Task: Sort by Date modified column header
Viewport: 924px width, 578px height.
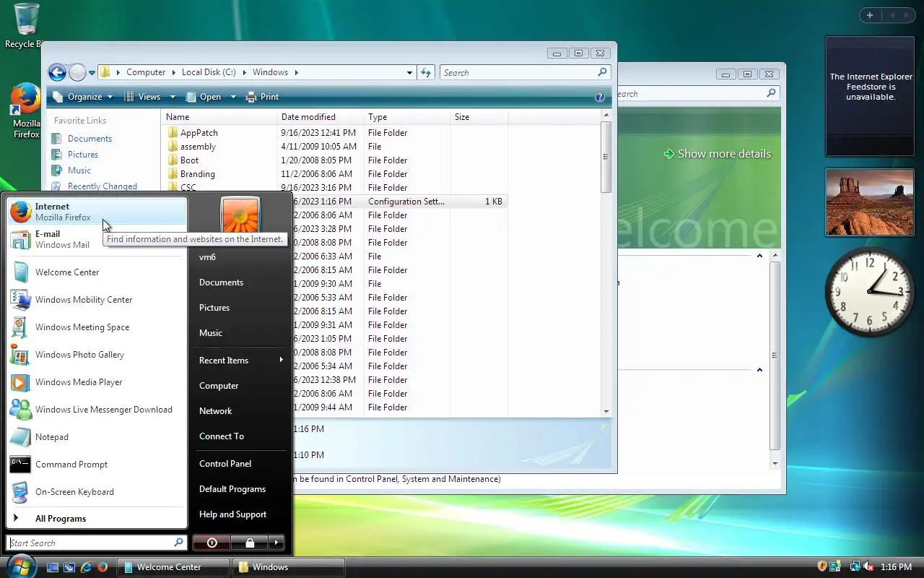Action: pyautogui.click(x=320, y=117)
